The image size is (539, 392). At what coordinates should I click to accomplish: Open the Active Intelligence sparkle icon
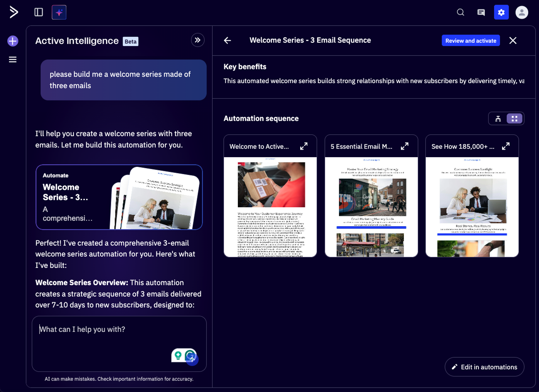click(59, 12)
